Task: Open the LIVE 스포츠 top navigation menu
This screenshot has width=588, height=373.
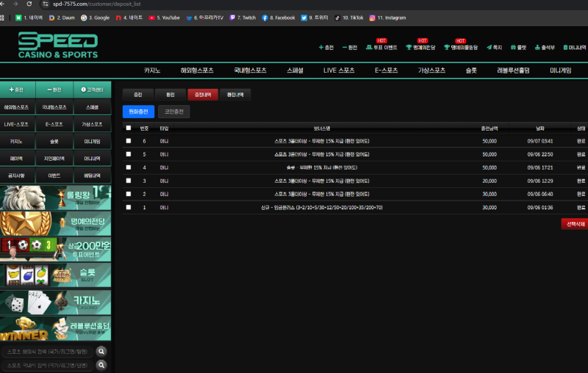Action: point(338,70)
